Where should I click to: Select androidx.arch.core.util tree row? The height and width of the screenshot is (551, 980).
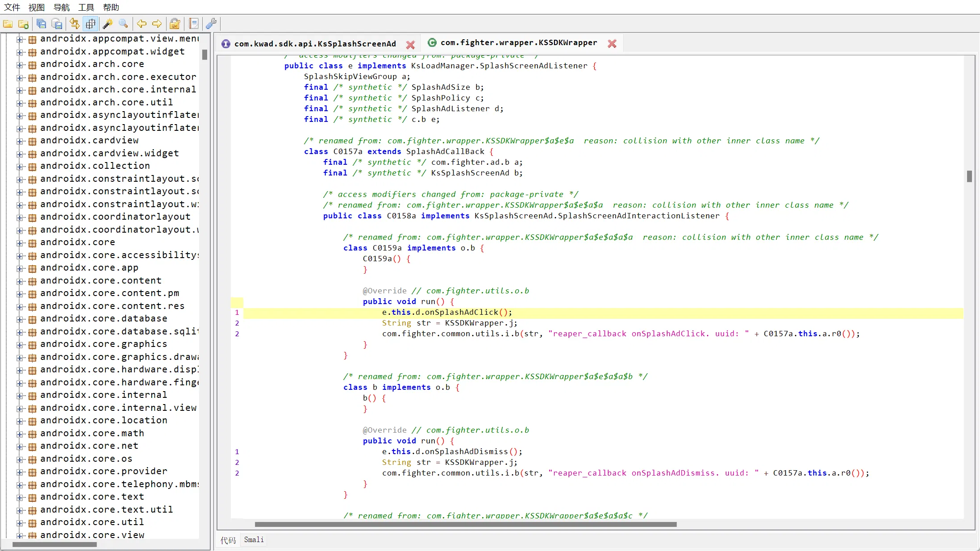(106, 102)
